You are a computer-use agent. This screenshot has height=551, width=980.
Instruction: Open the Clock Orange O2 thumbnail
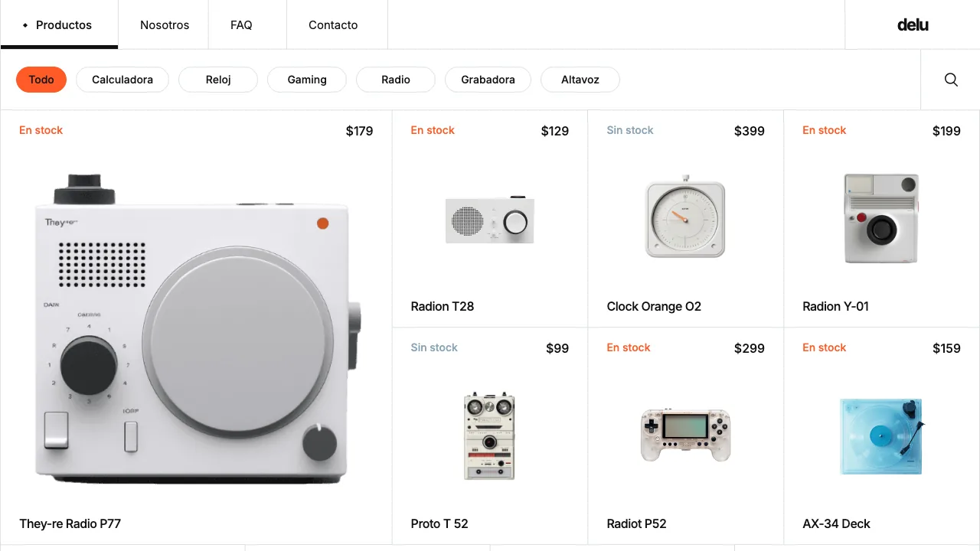[x=685, y=219]
